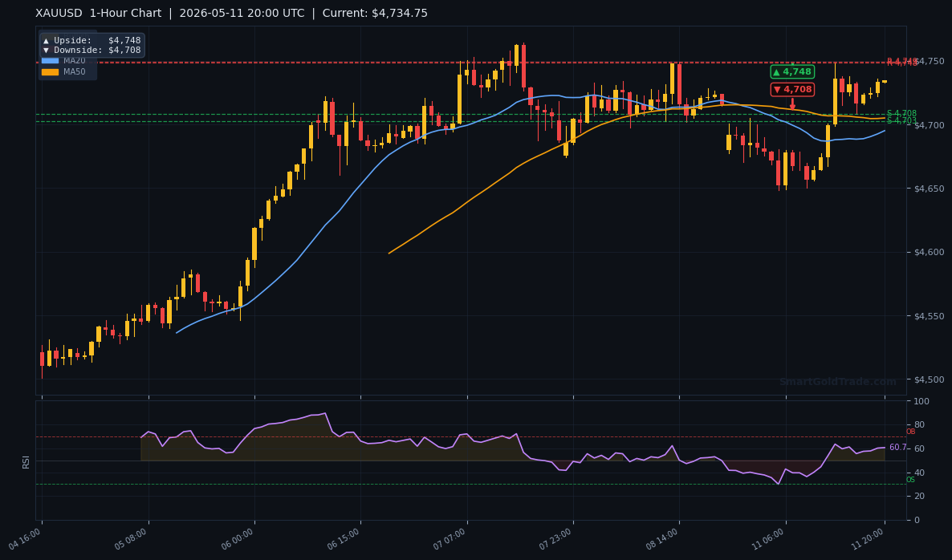
Task: Click the MA50 orange legend swatch
Action: pyautogui.click(x=50, y=72)
